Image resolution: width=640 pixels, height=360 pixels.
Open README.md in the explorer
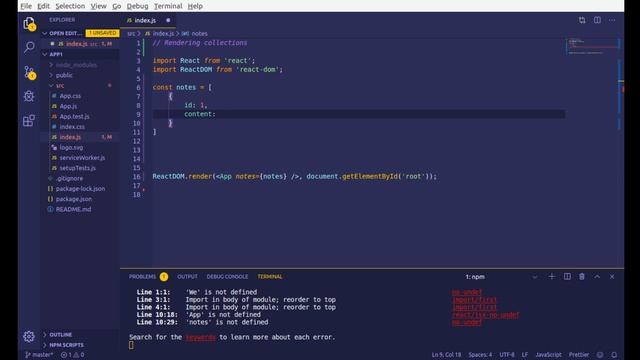click(73, 209)
